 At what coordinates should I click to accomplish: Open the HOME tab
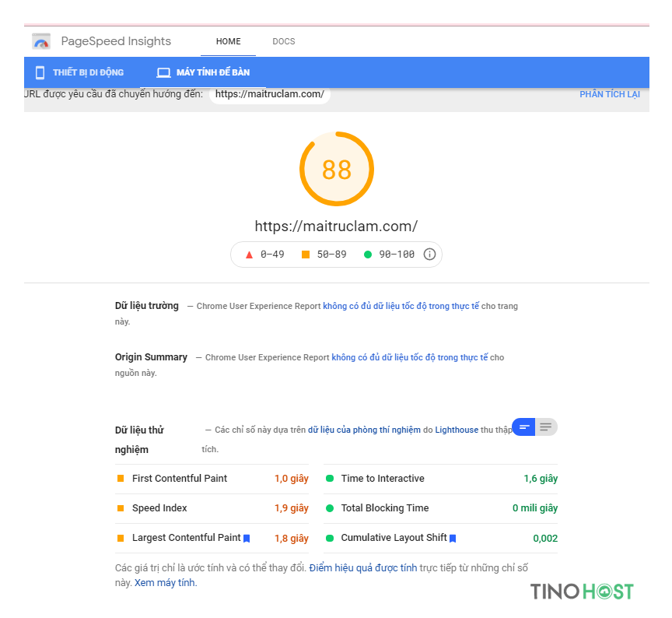tap(228, 41)
